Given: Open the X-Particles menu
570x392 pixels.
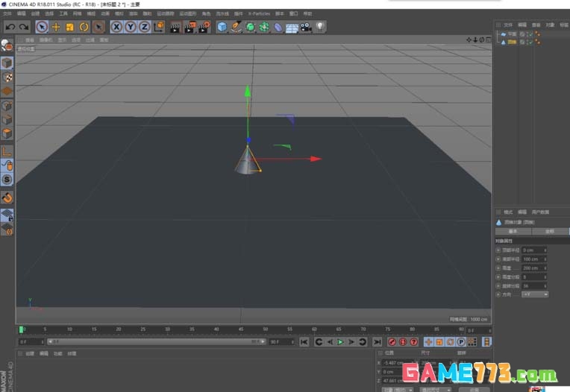Looking at the screenshot, I should (x=259, y=14).
